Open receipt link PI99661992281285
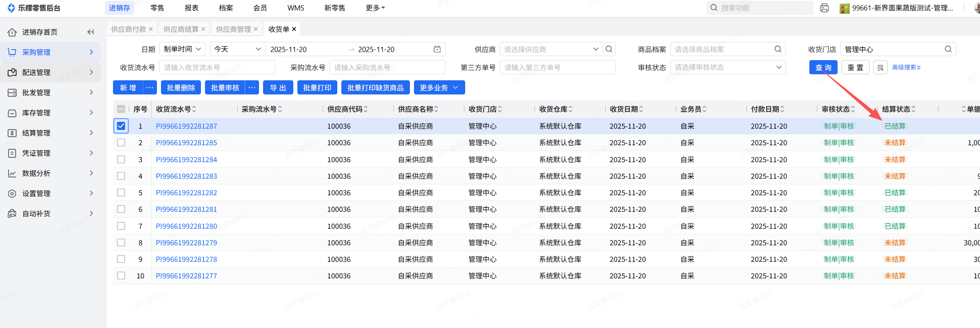The image size is (980, 328). 186,143
